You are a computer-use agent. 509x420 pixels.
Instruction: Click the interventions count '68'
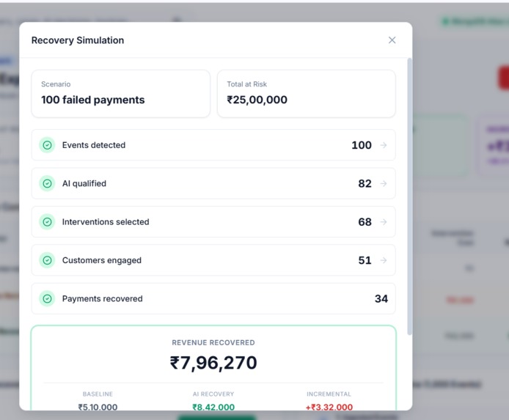tap(365, 222)
